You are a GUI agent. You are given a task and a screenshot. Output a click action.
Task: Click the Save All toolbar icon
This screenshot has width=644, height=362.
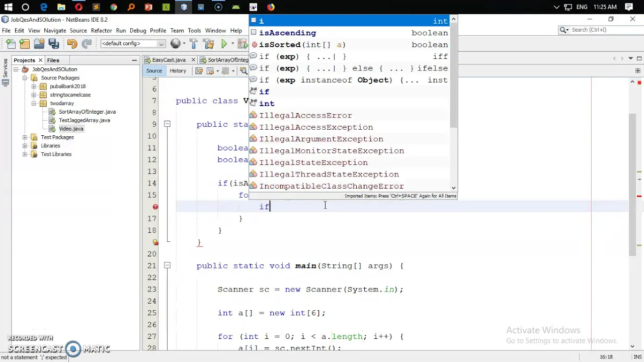click(x=54, y=44)
